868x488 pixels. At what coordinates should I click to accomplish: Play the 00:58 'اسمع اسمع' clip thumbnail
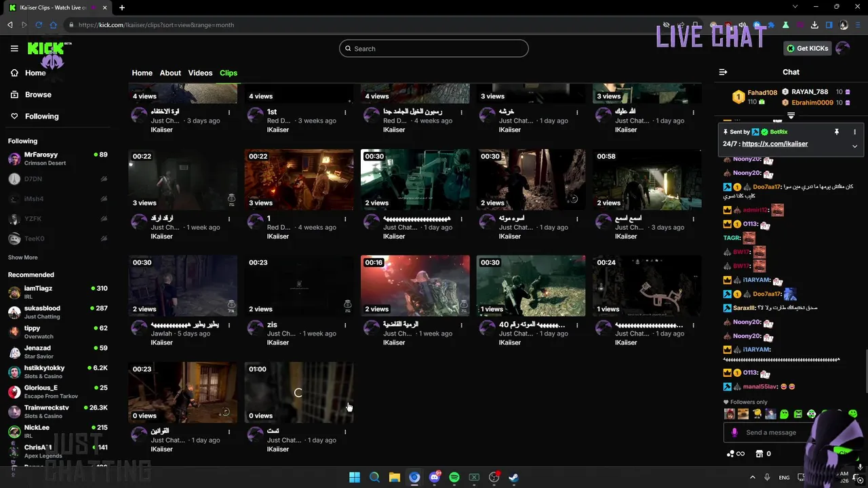point(647,179)
